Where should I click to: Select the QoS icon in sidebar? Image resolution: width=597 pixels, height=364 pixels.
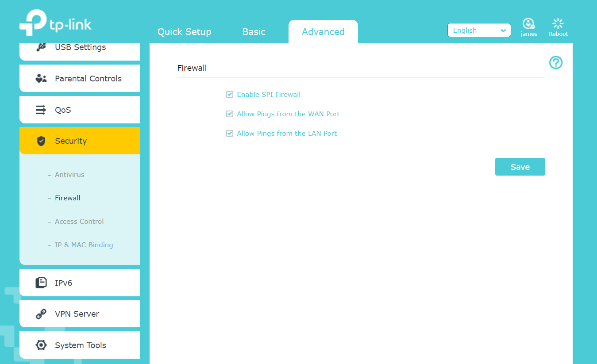pos(41,110)
